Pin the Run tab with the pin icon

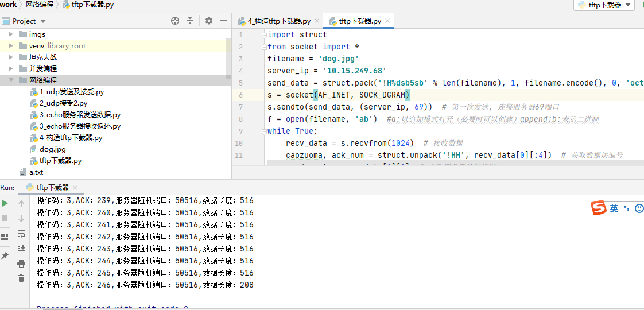coord(5,256)
